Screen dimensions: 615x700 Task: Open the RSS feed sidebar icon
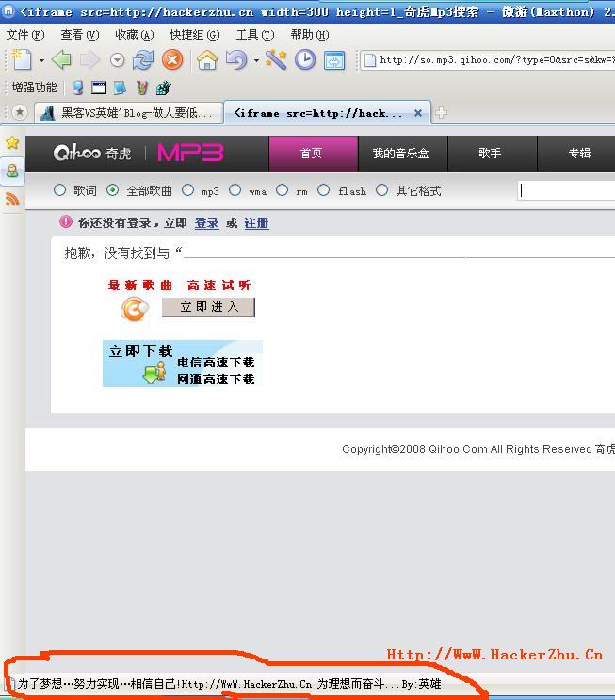click(x=12, y=199)
